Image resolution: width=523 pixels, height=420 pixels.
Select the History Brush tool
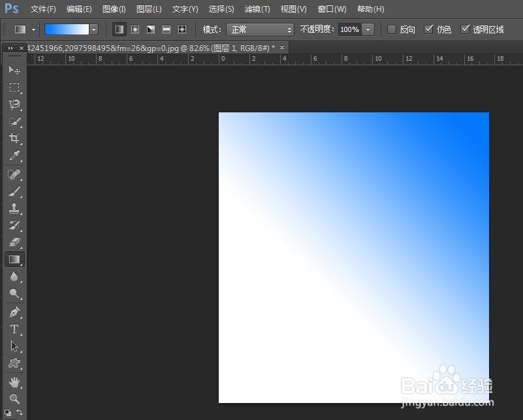(14, 225)
